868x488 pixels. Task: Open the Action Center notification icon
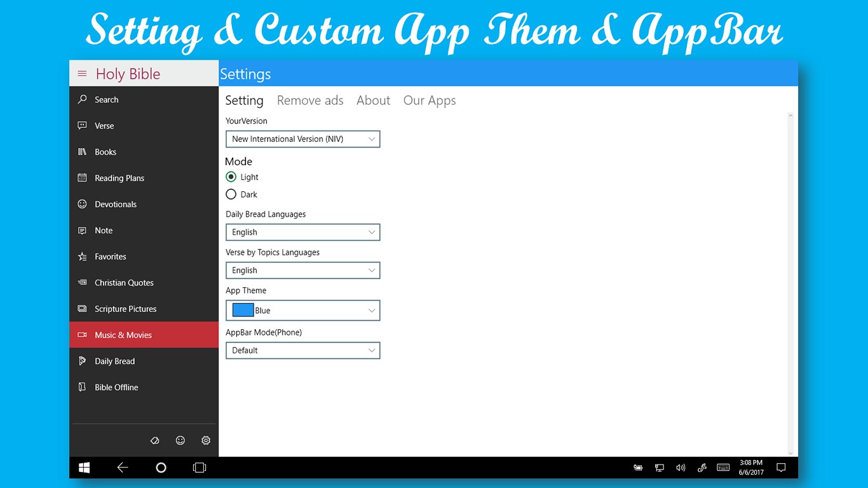tap(782, 468)
